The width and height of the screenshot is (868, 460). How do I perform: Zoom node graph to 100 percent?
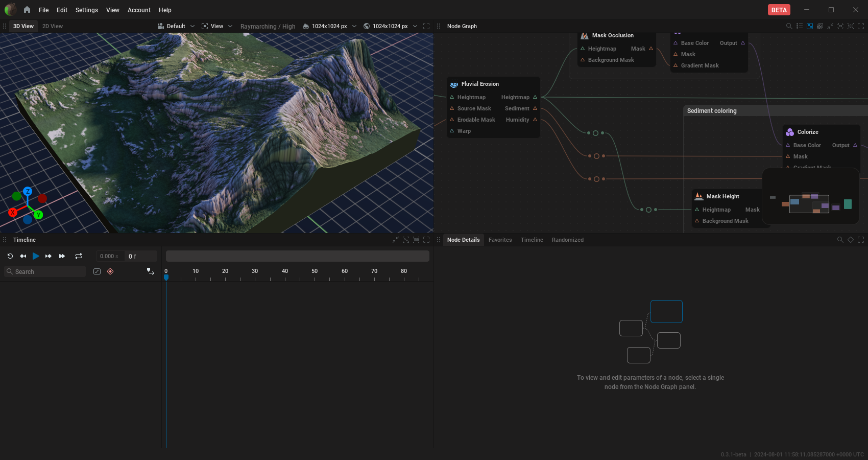point(851,26)
